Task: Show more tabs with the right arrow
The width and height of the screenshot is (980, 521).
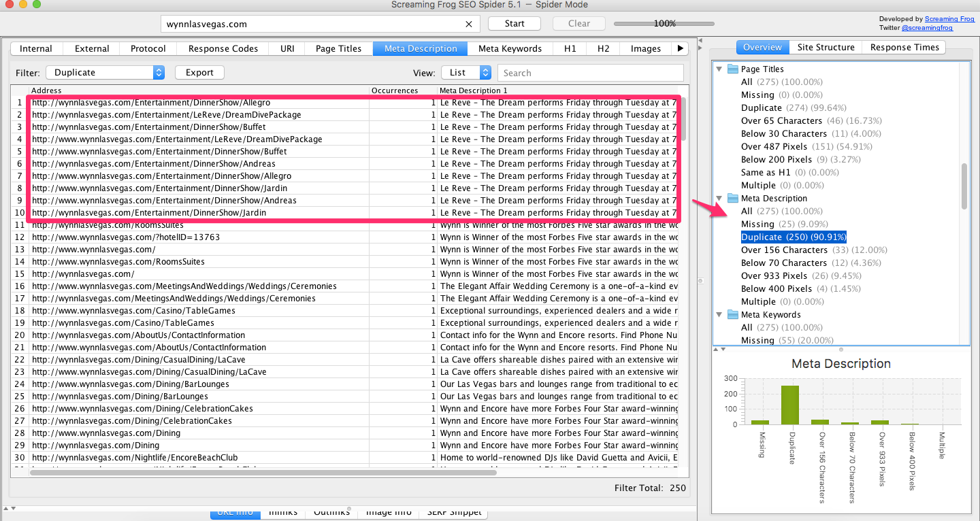Action: click(x=679, y=48)
